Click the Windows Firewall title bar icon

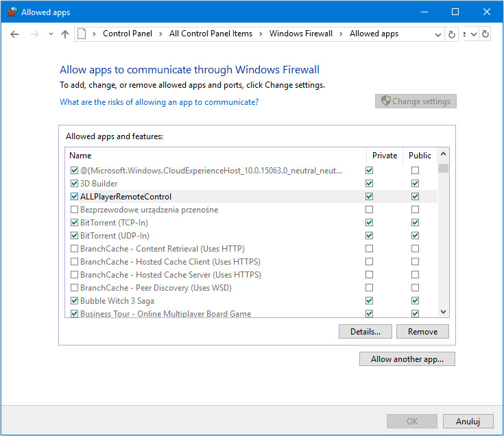(x=12, y=12)
